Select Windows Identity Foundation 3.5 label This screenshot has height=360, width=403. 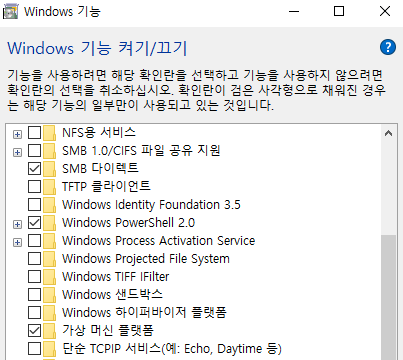pos(151,205)
